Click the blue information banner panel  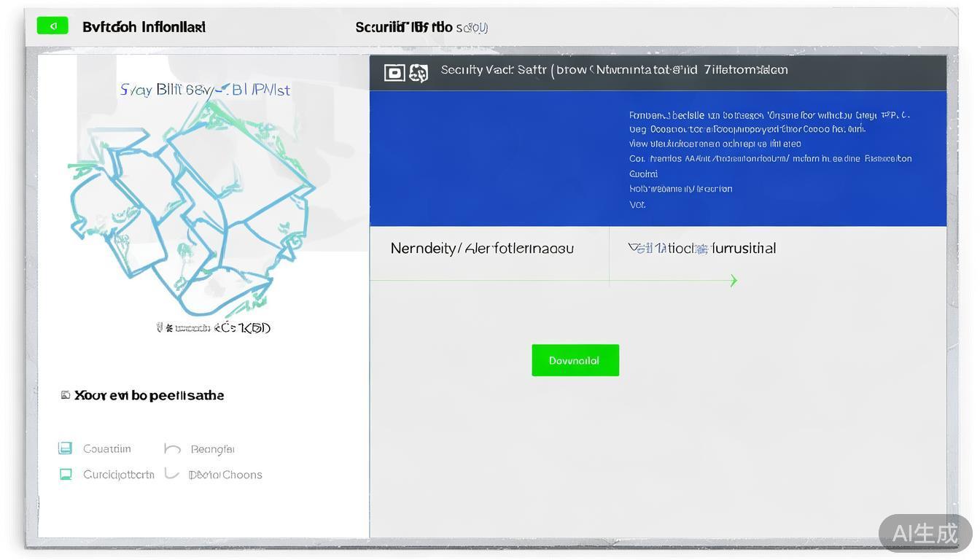click(658, 158)
